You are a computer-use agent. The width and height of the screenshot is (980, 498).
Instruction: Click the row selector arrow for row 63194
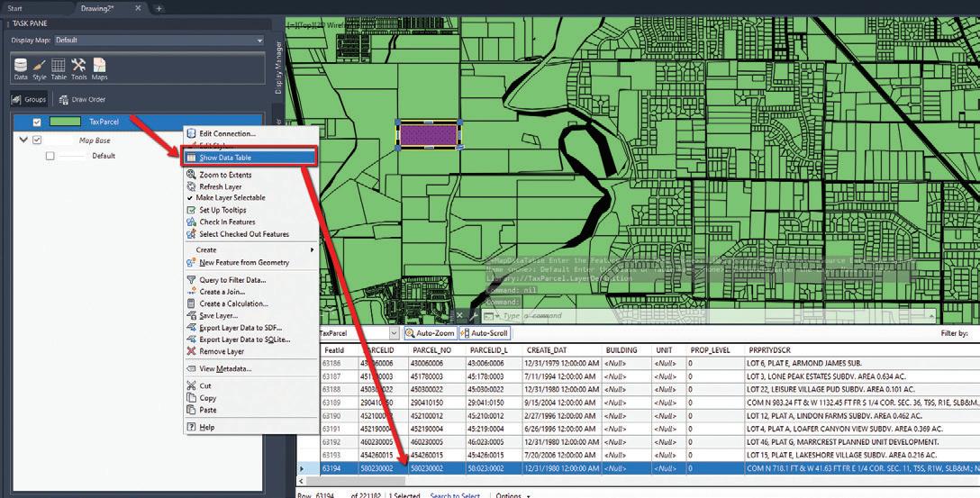click(x=303, y=468)
